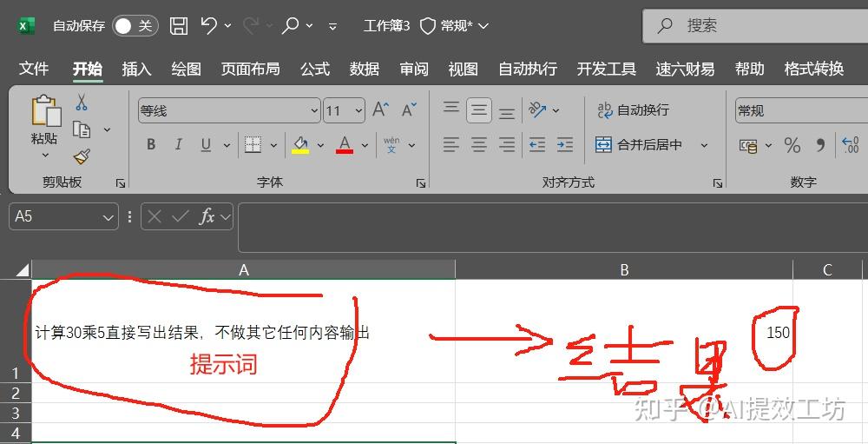Click the Align Right icon
Viewport: 868px width, 444px height.
(x=507, y=145)
